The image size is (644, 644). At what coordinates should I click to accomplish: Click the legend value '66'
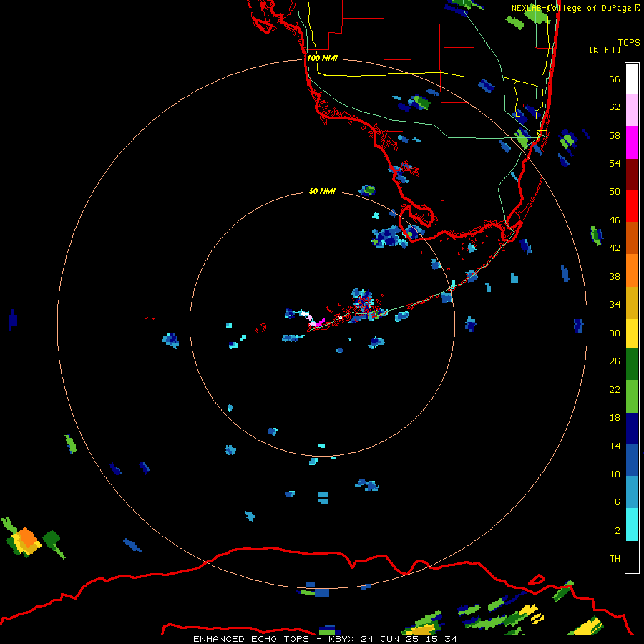tap(615, 79)
